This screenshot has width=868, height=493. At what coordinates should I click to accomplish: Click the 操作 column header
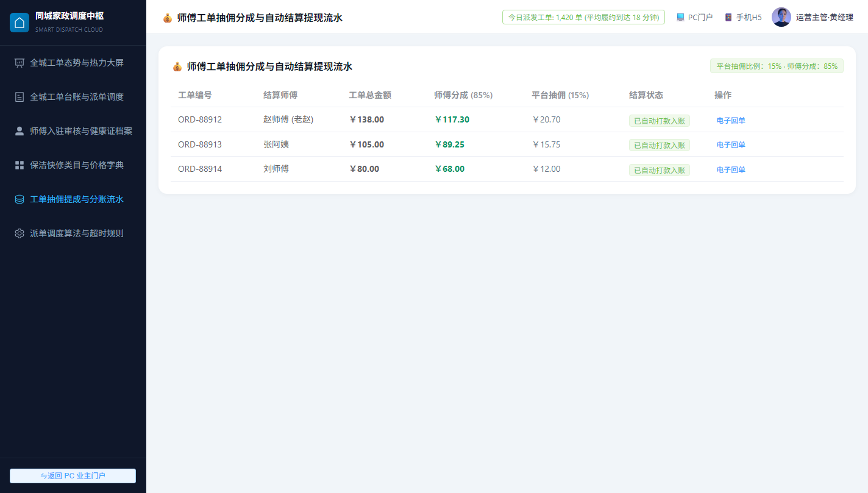(723, 95)
